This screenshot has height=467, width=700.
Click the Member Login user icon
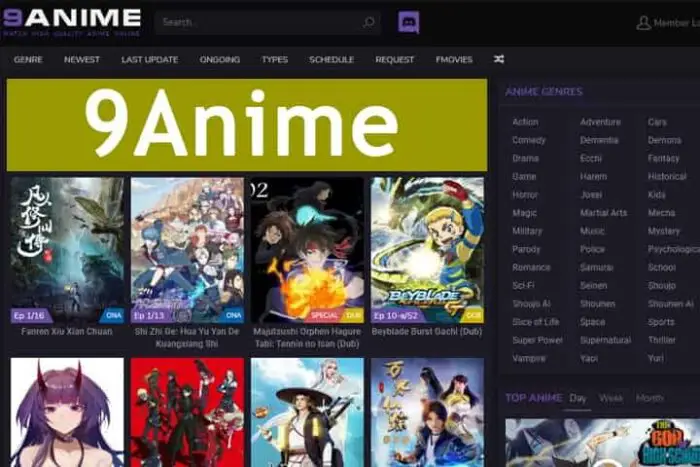[643, 23]
